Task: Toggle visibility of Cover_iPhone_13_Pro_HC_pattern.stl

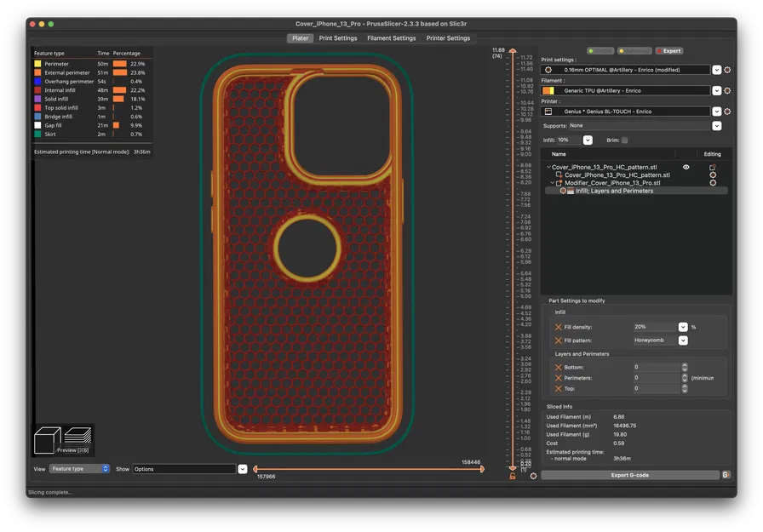Action: point(687,167)
